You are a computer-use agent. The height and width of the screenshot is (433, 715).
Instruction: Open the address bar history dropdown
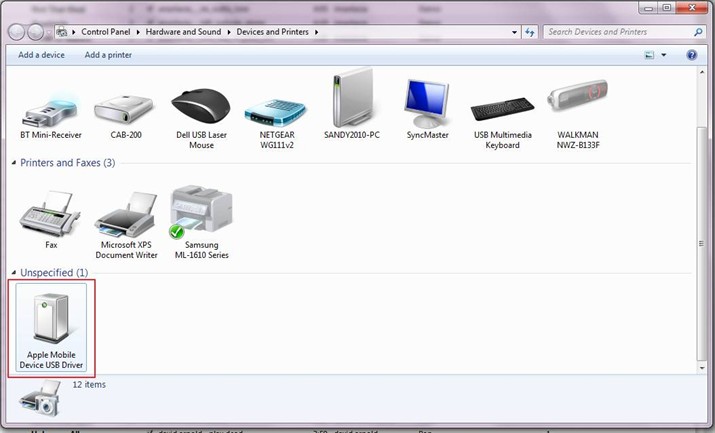tap(514, 32)
